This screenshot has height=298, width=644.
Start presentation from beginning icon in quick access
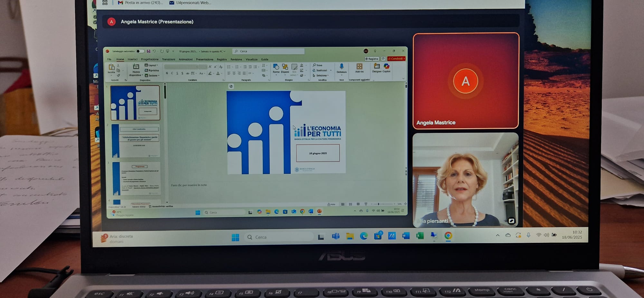(x=167, y=51)
